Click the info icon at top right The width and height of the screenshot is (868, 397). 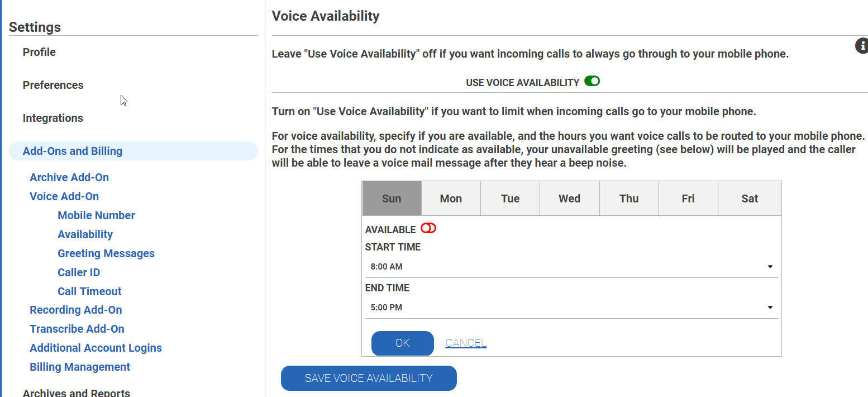[x=862, y=46]
